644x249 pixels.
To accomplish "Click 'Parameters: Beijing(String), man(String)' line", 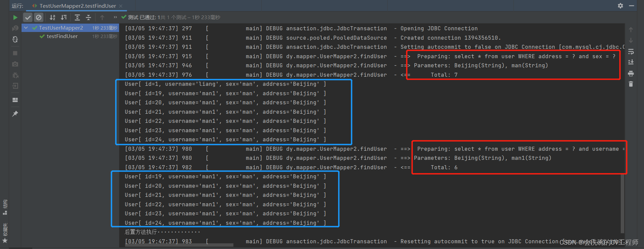I will pyautogui.click(x=481, y=66).
